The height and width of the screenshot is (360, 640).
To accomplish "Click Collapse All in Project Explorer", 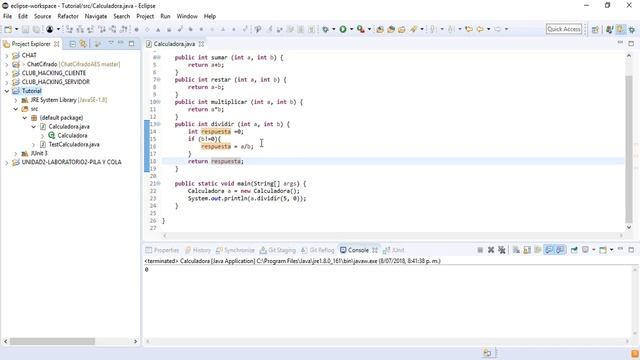I will coord(73,44).
